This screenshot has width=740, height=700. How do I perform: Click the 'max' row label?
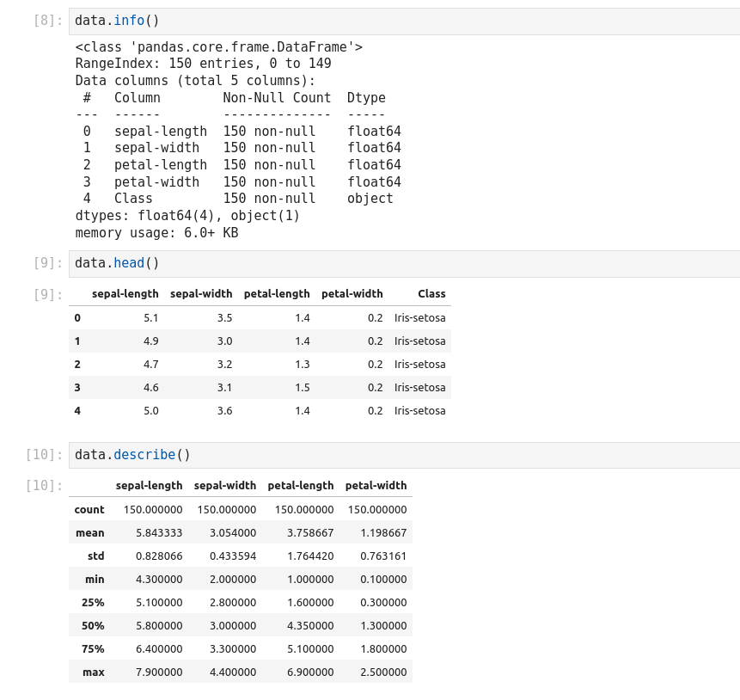tap(93, 672)
